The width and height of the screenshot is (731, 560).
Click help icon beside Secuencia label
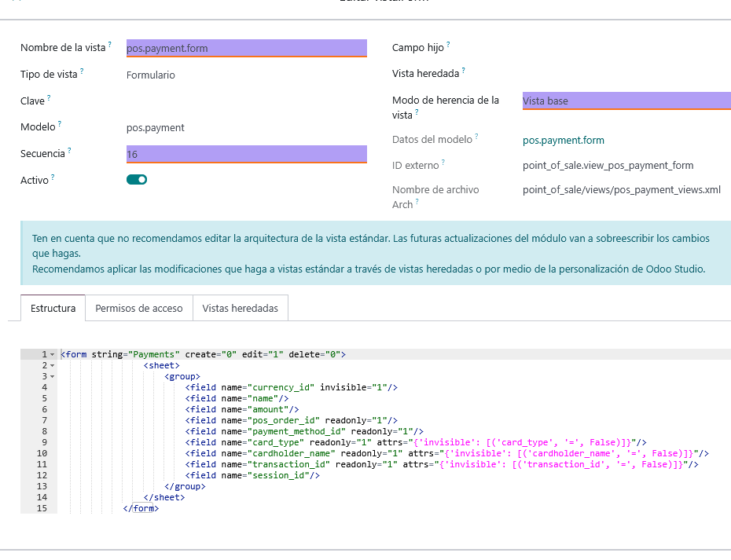pyautogui.click(x=69, y=151)
